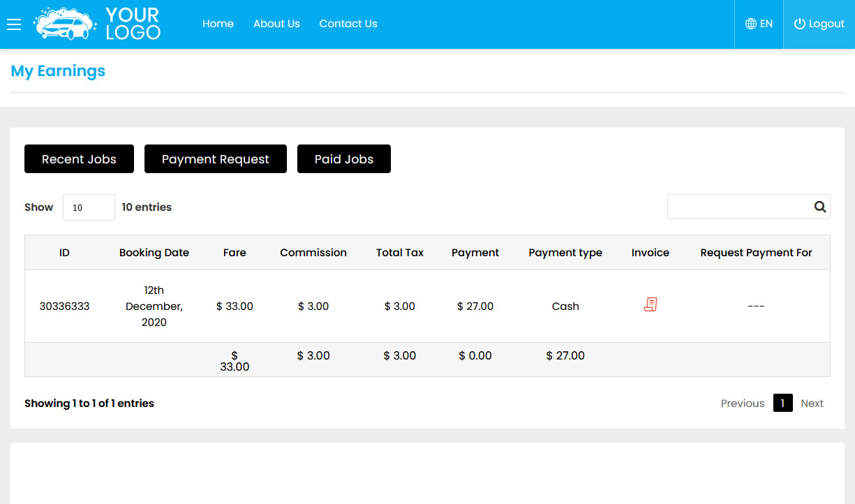Sort by the Booking Date column header
Viewport: 855px width, 504px height.
coord(154,253)
